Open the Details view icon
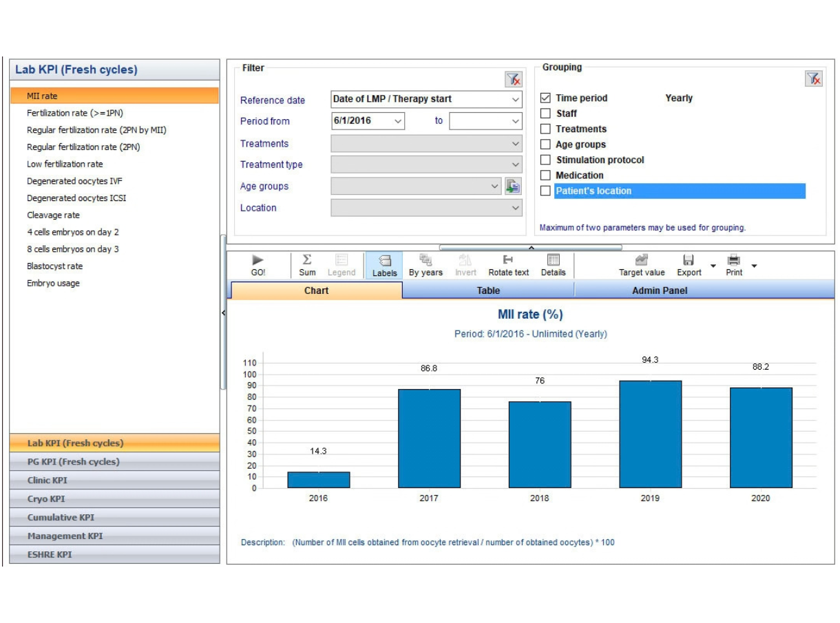 (x=553, y=265)
